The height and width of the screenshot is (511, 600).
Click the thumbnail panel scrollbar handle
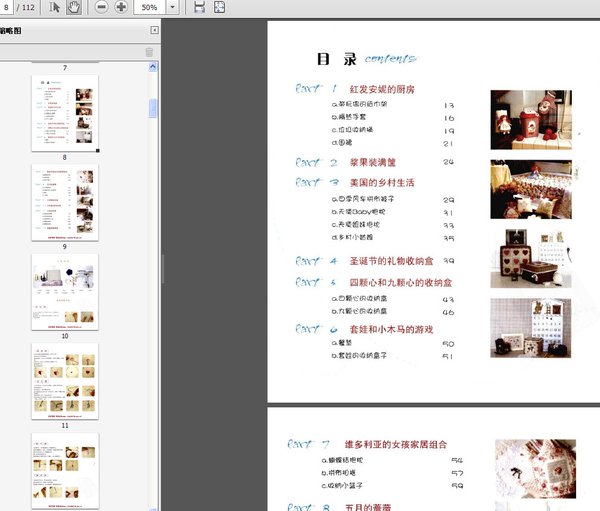tap(153, 108)
